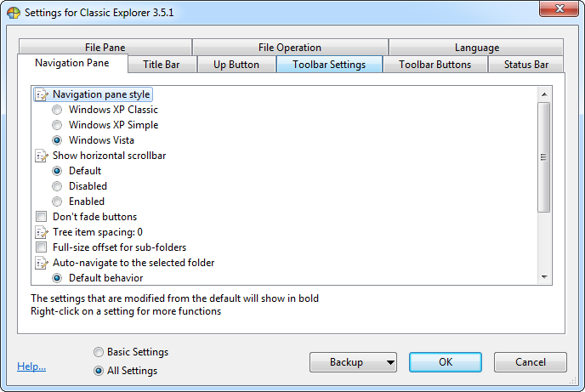Click the Auto-navigate to selected folder icon
Viewport: 585px width, 392px height.
[41, 263]
